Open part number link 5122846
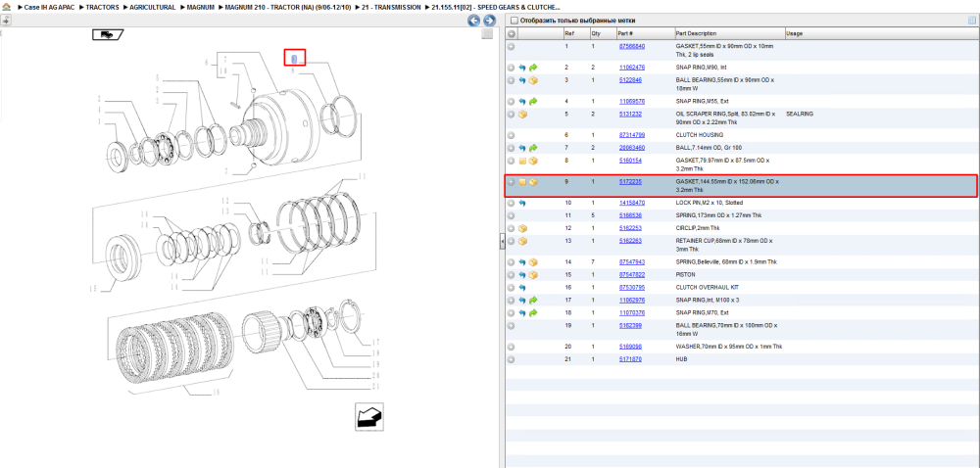Image resolution: width=980 pixels, height=468 pixels. [630, 80]
